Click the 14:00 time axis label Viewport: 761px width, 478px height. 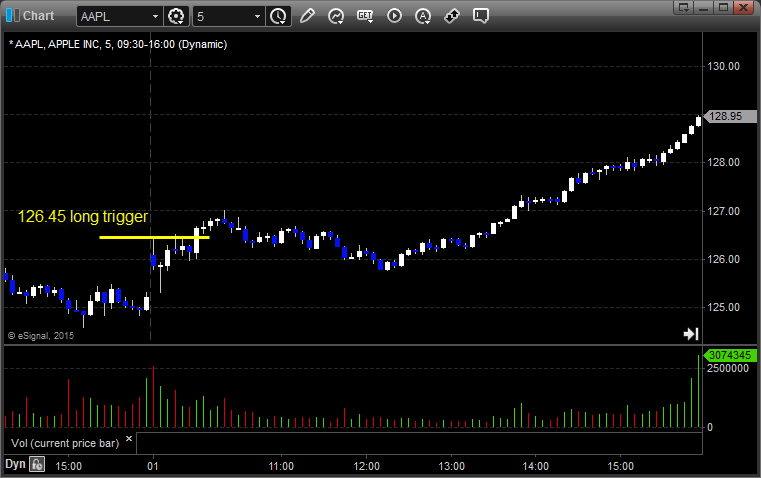pyautogui.click(x=535, y=466)
